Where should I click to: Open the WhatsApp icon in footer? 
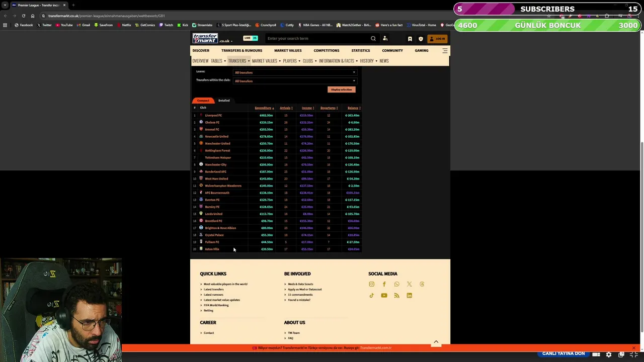click(396, 284)
